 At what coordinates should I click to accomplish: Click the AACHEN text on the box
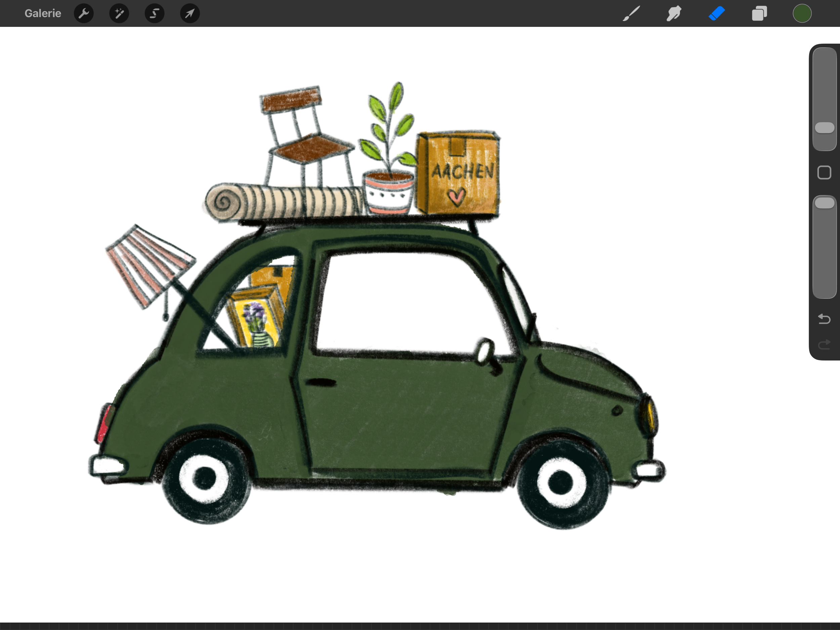point(463,171)
